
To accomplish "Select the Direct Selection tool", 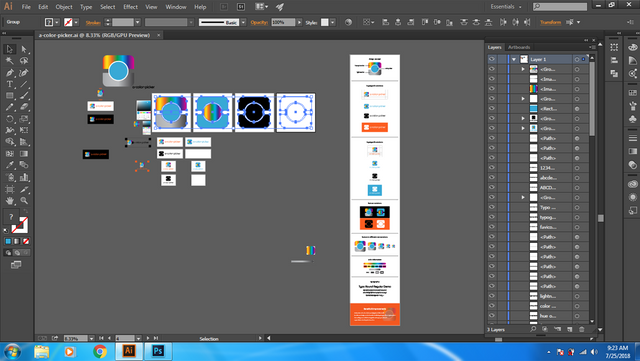I will [24, 49].
